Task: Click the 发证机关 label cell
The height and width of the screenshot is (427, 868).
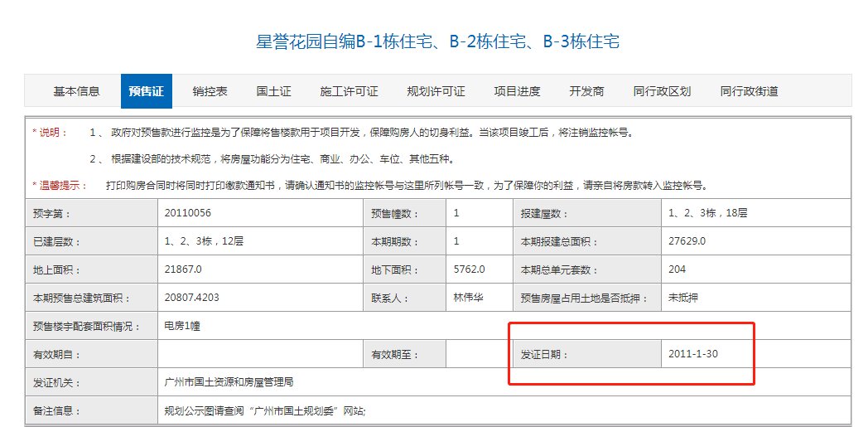Action: coord(91,383)
